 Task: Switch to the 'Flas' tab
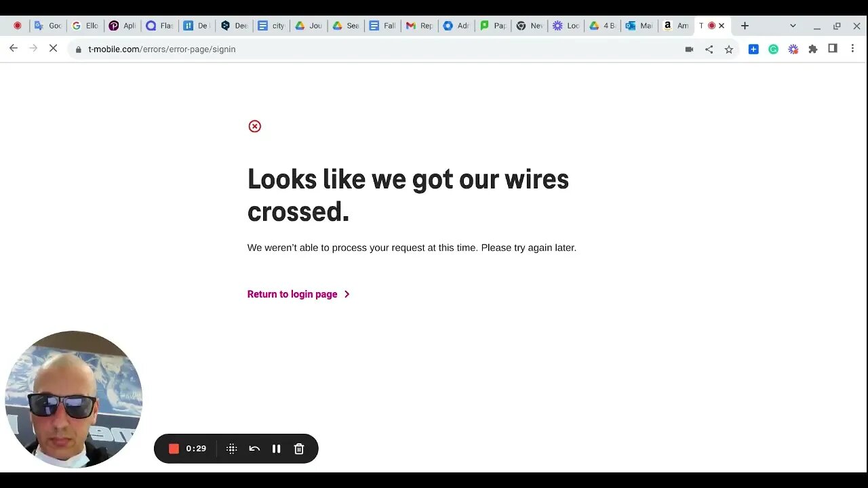click(159, 26)
